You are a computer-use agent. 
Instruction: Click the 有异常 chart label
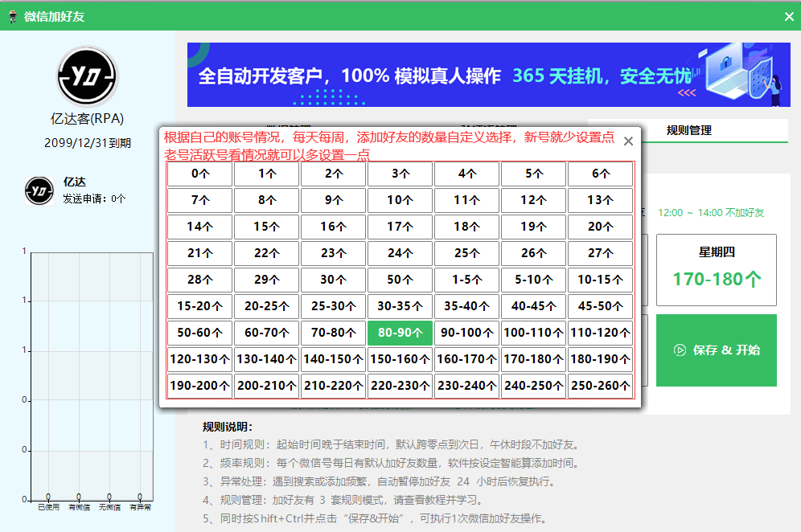(140, 507)
